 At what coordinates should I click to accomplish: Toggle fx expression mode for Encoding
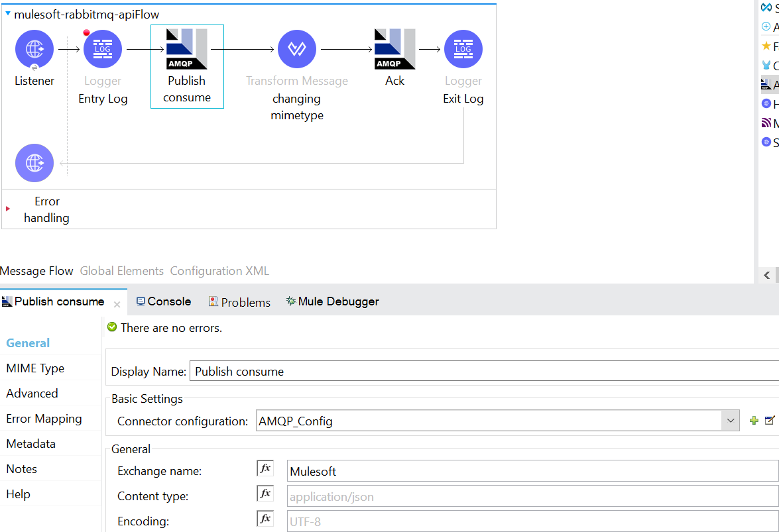click(x=265, y=519)
